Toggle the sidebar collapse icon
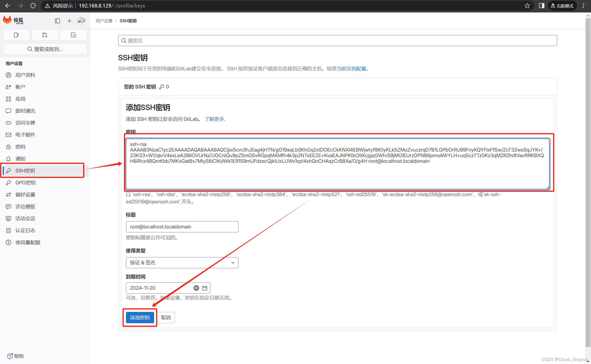 point(57,21)
